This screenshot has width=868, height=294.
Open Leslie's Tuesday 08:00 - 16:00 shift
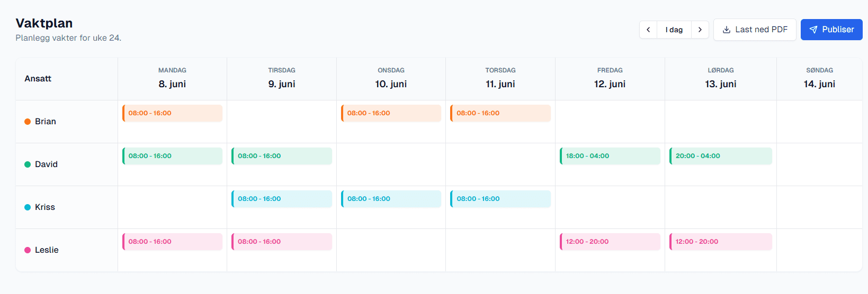(x=282, y=242)
